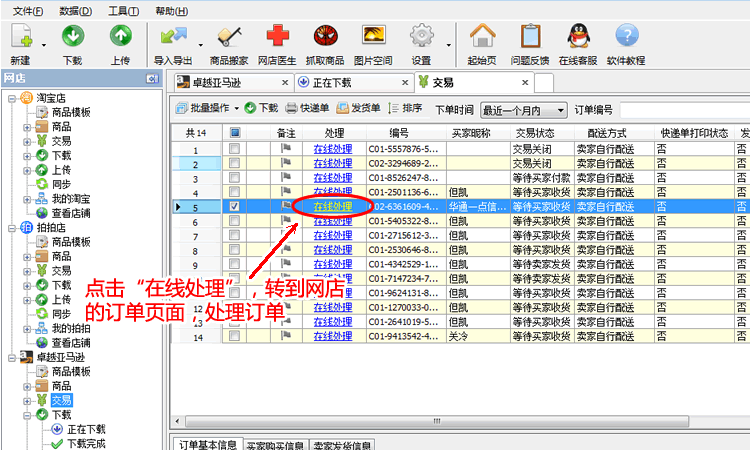The image size is (750, 450).
Task: Expand 我的淘宝 tree node
Action: pos(27,199)
